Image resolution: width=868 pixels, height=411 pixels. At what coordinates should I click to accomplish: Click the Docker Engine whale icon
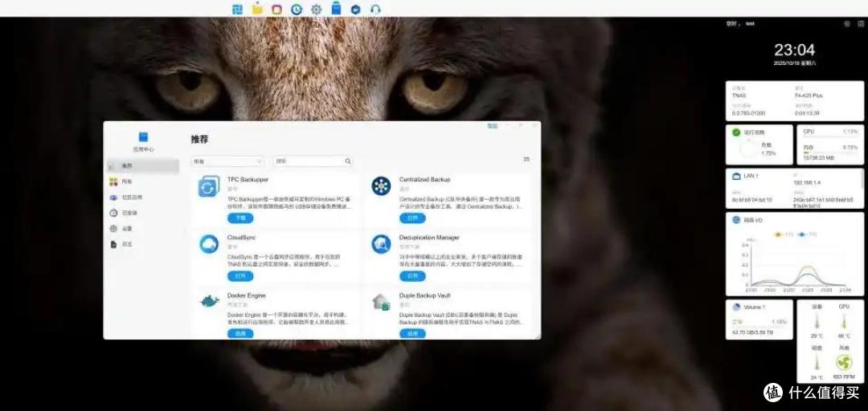[209, 302]
